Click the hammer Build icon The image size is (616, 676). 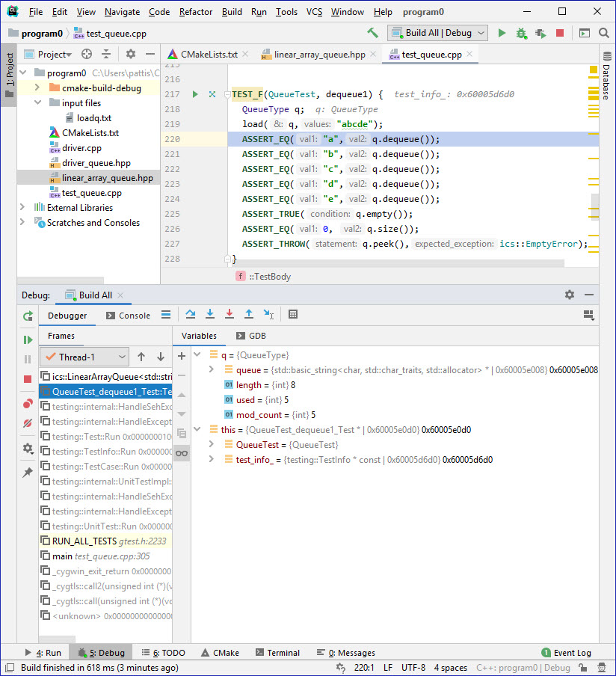(x=372, y=33)
